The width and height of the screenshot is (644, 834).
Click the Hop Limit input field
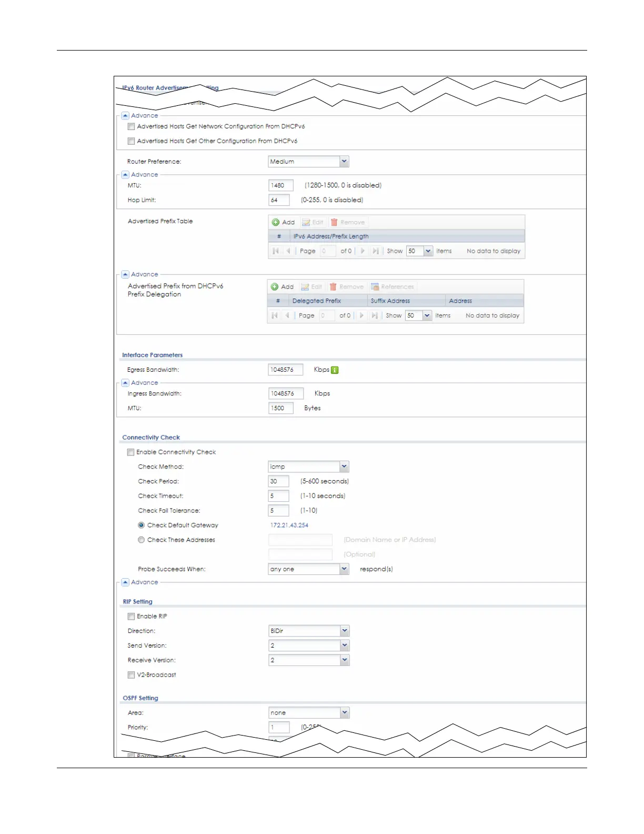click(279, 200)
